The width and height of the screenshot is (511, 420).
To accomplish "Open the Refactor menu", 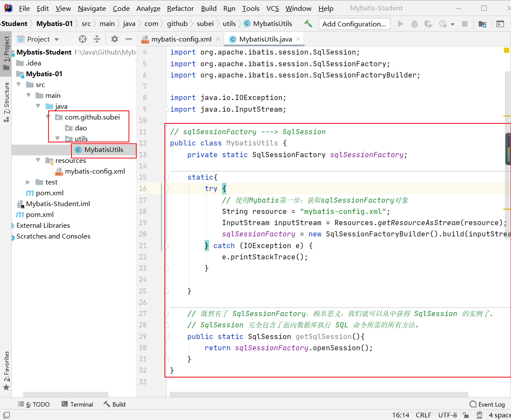I will click(x=180, y=8).
